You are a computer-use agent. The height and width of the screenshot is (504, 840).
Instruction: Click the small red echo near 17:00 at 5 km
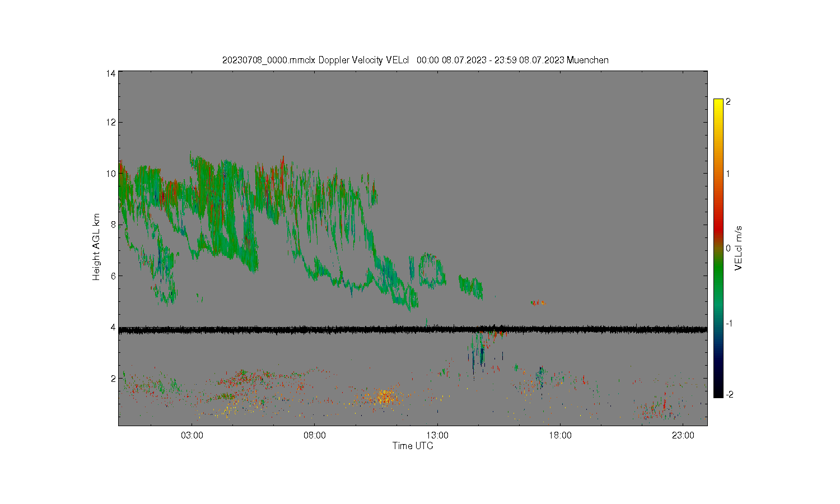(x=538, y=303)
